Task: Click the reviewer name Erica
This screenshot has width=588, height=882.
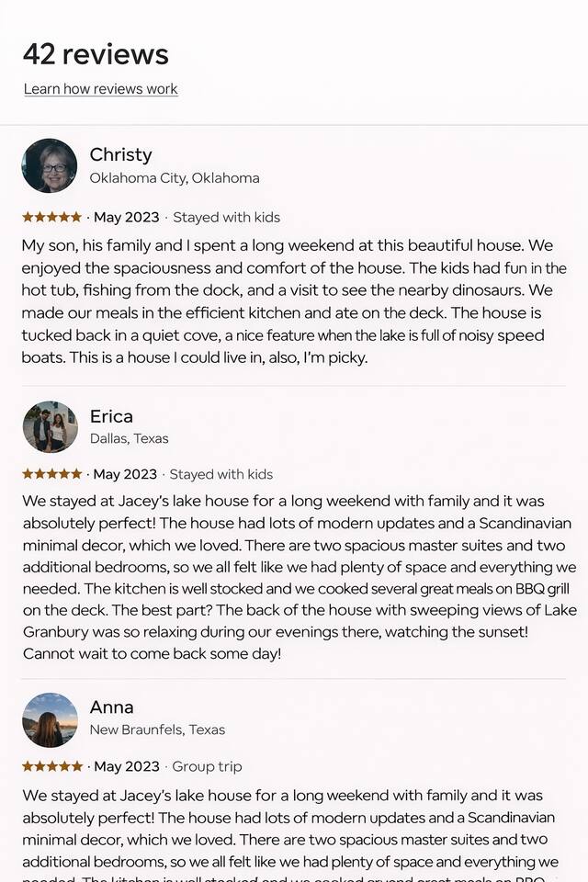Action: coord(111,416)
